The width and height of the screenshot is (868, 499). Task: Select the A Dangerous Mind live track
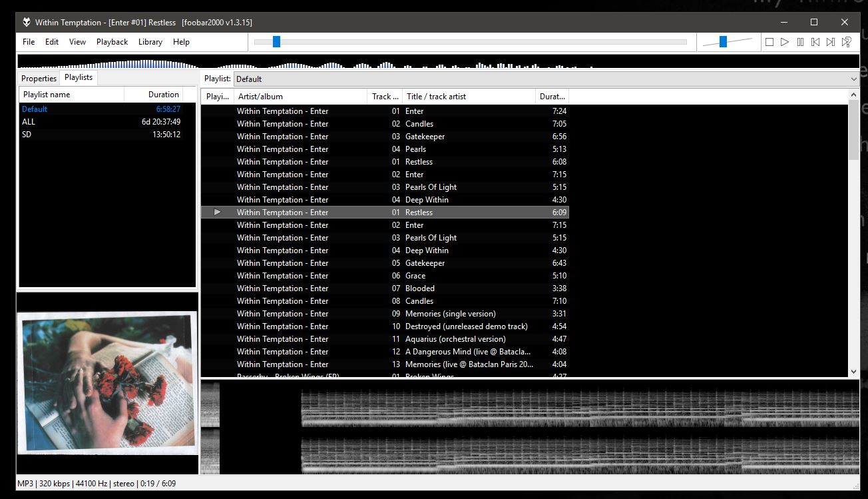click(x=385, y=352)
